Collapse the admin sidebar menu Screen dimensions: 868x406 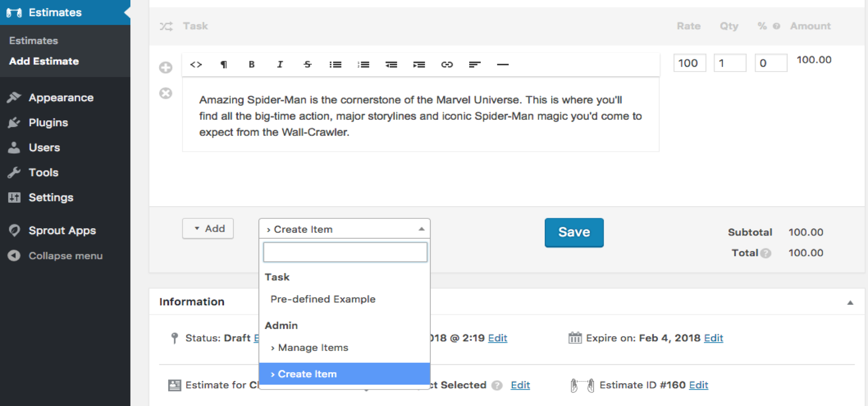65,256
